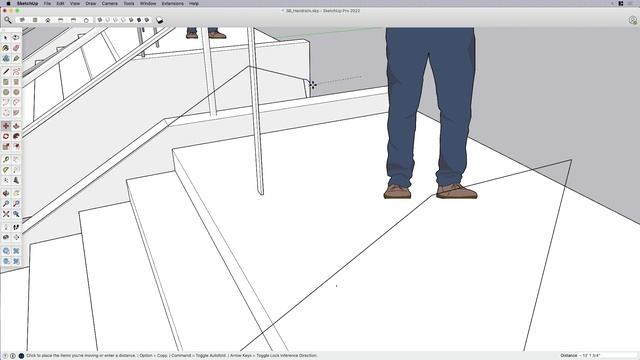640x360 pixels.
Task: Activate the Rotate tool
Action: [6, 136]
